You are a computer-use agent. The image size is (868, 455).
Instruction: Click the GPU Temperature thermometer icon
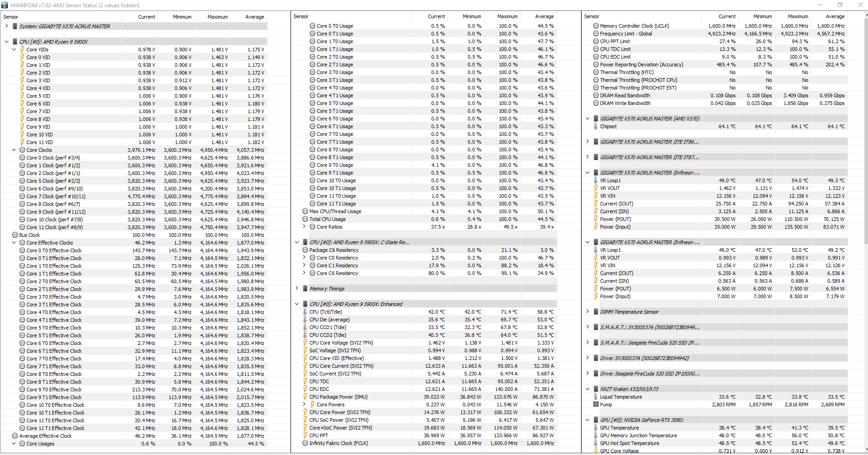(x=596, y=428)
